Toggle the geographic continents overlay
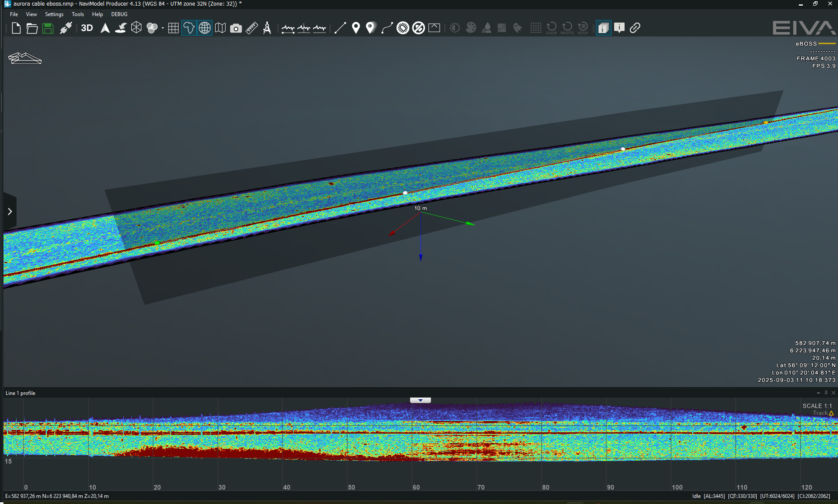This screenshot has width=838, height=504. (189, 28)
